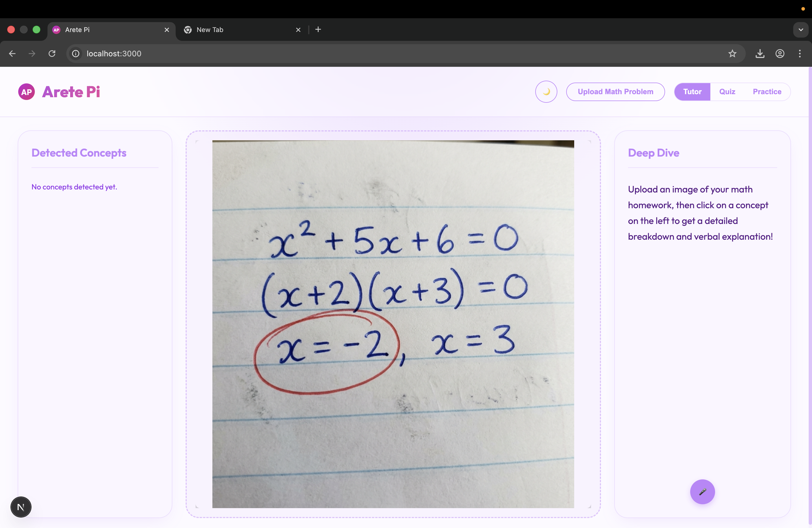Screen dimensions: 812x528
Task: Click the purple microphone button
Action: (x=702, y=492)
